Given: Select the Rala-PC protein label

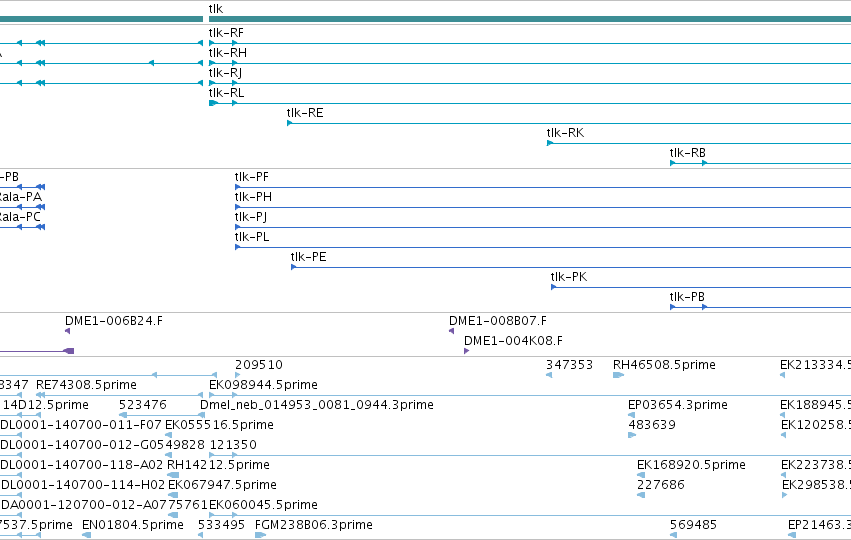Looking at the screenshot, I should [20, 218].
